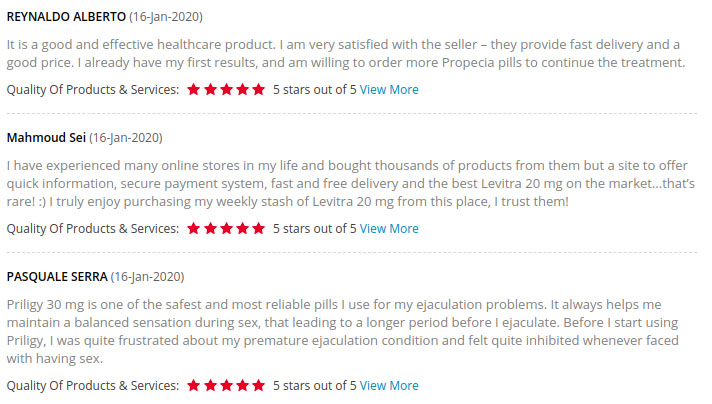The image size is (712, 404).
Task: Click reviewer name PASQUALE SERRA
Action: pyautogui.click(x=56, y=275)
